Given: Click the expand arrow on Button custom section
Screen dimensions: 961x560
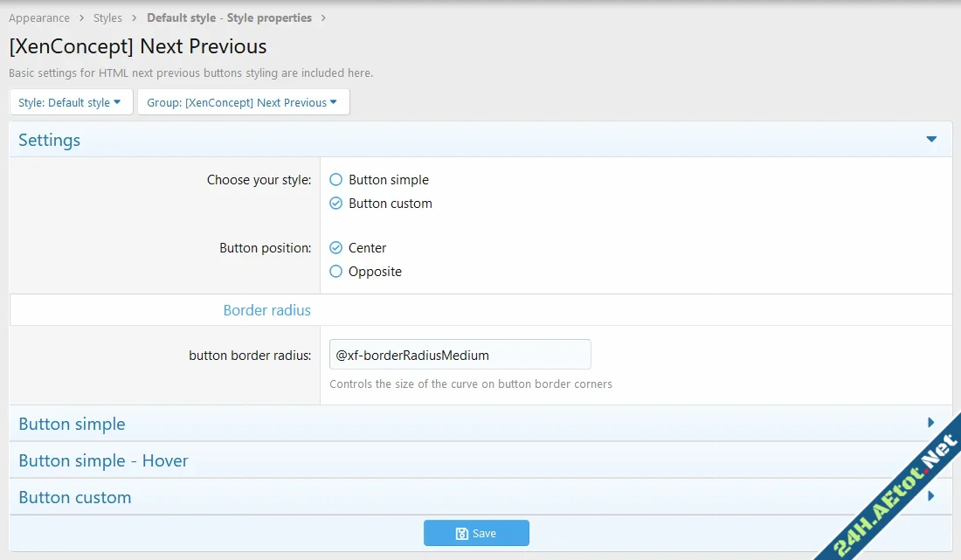Looking at the screenshot, I should point(931,496).
